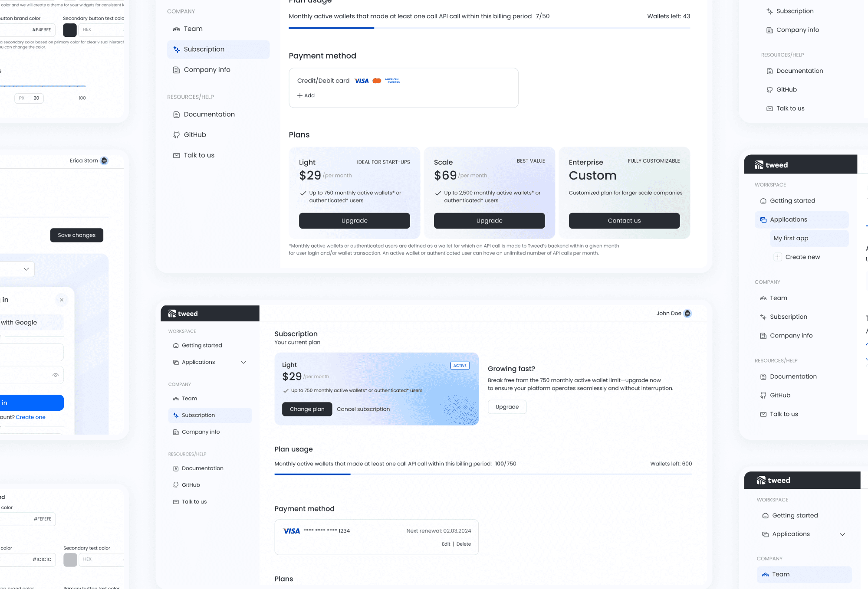
Task: Toggle password visibility with the eye icon
Action: pos(56,375)
